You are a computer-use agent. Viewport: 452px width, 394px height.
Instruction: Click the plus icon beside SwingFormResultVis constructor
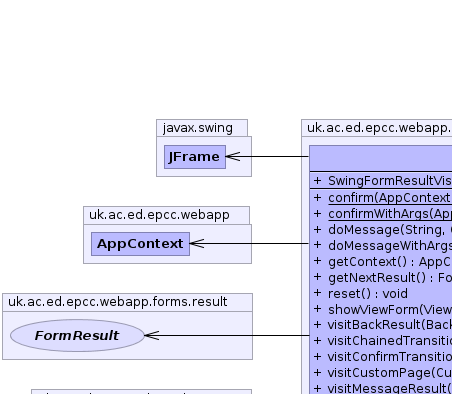[x=317, y=180]
